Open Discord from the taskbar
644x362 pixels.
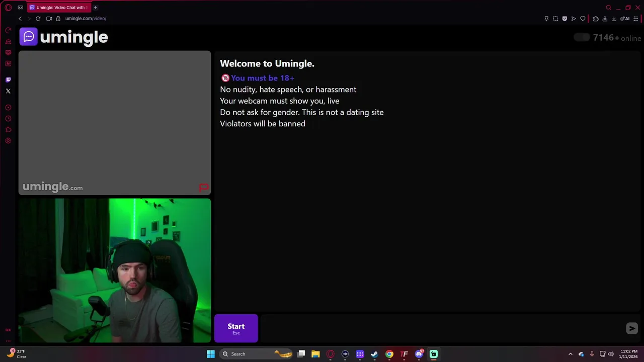tap(419, 354)
